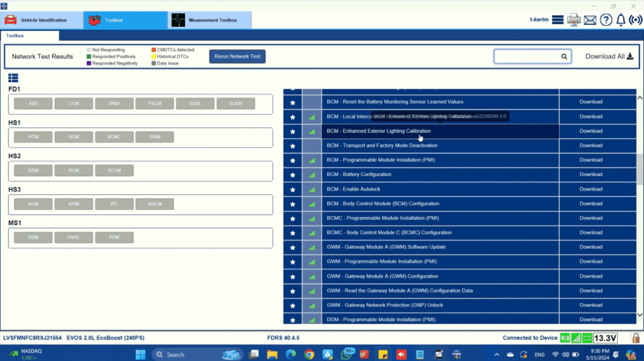Select the PCM module button under HS1
This screenshot has width=644, height=361.
click(33, 137)
